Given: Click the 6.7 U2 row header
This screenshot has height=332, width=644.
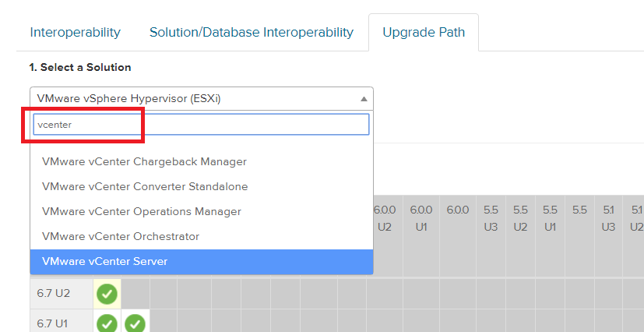Looking at the screenshot, I should [x=62, y=293].
